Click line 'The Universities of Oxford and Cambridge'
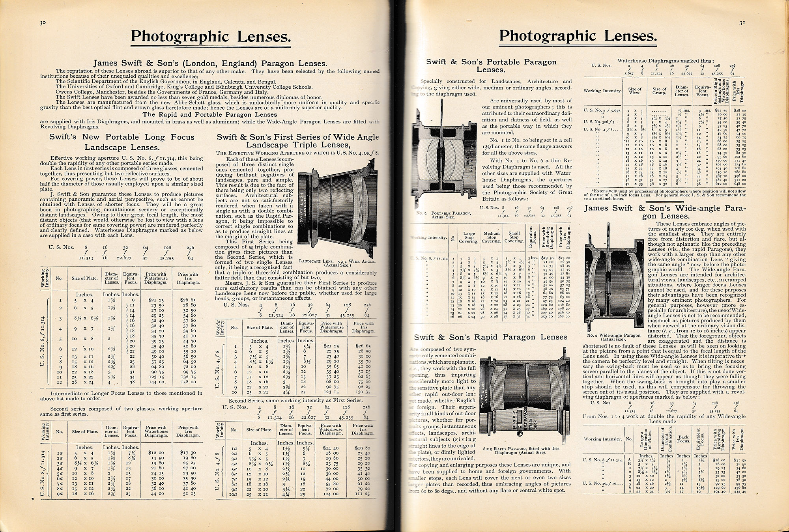789x532 pixels. [x=184, y=87]
